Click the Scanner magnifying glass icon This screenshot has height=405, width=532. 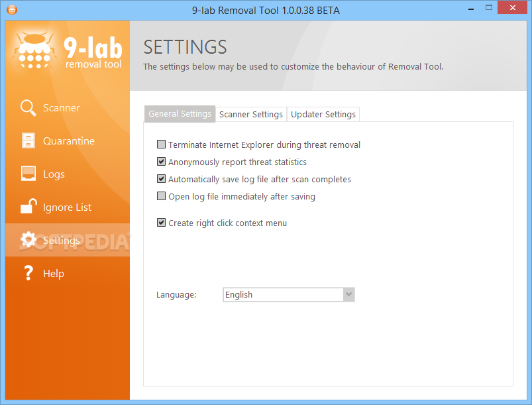[28, 108]
